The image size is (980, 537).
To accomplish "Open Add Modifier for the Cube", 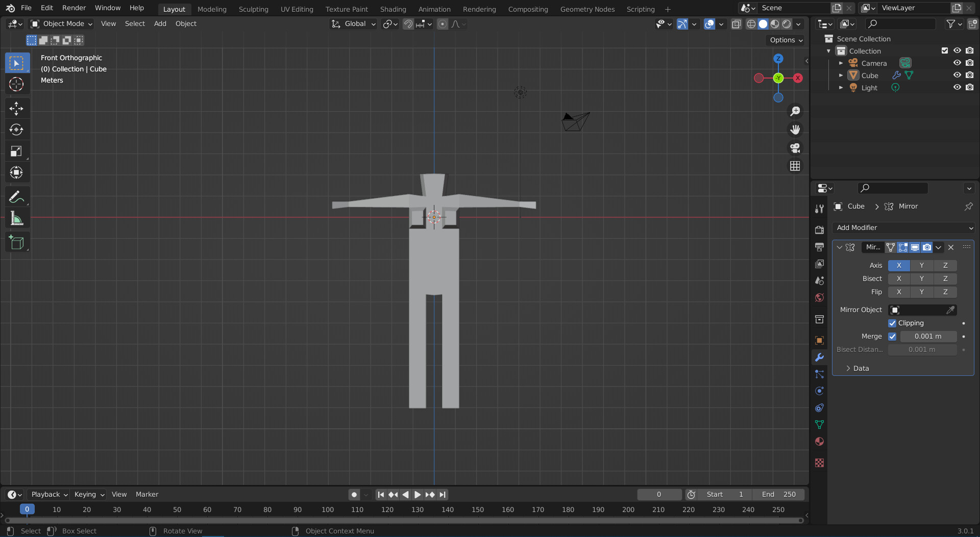I will [903, 228].
